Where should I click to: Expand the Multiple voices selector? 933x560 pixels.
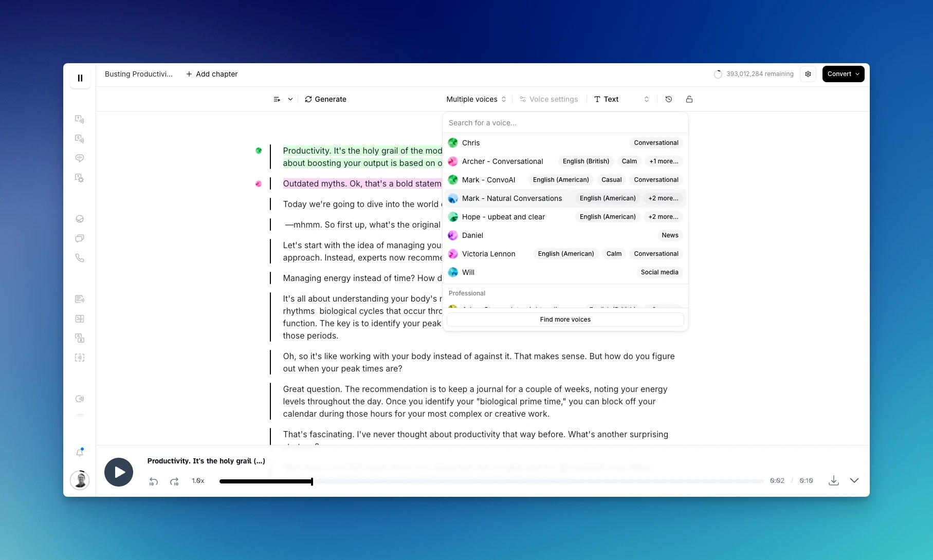pyautogui.click(x=475, y=99)
